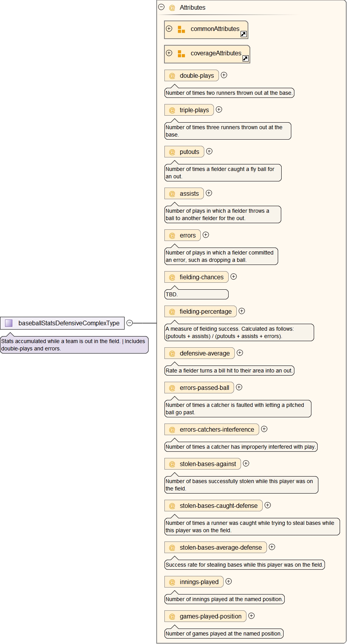Image resolution: width=347 pixels, height=644 pixels.
Task: Click the commonAttributes reference arrow icon
Action: point(243,34)
